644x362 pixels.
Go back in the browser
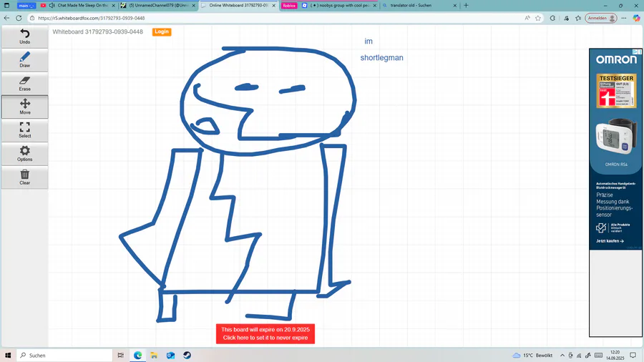(6, 18)
